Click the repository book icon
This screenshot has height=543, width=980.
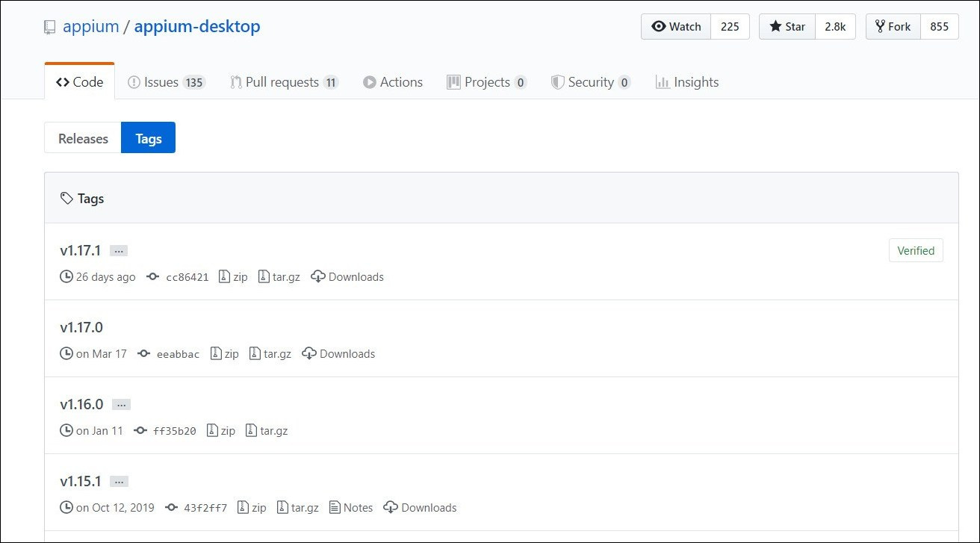(x=50, y=28)
